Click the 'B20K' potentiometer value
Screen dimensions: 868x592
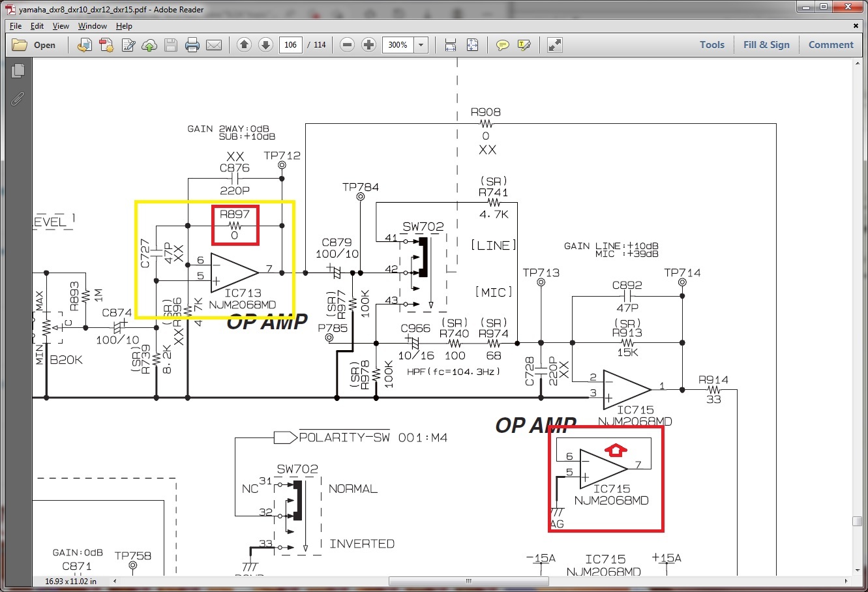(x=67, y=359)
